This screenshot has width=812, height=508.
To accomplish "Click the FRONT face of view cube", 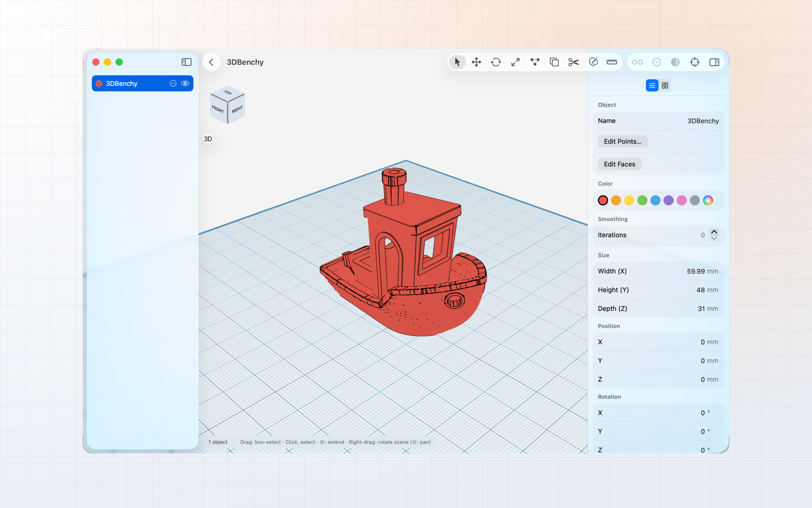I will tap(218, 110).
